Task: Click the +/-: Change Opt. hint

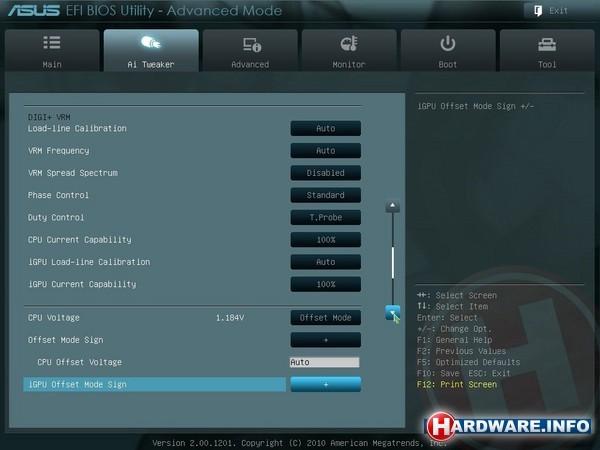Action: coord(454,329)
